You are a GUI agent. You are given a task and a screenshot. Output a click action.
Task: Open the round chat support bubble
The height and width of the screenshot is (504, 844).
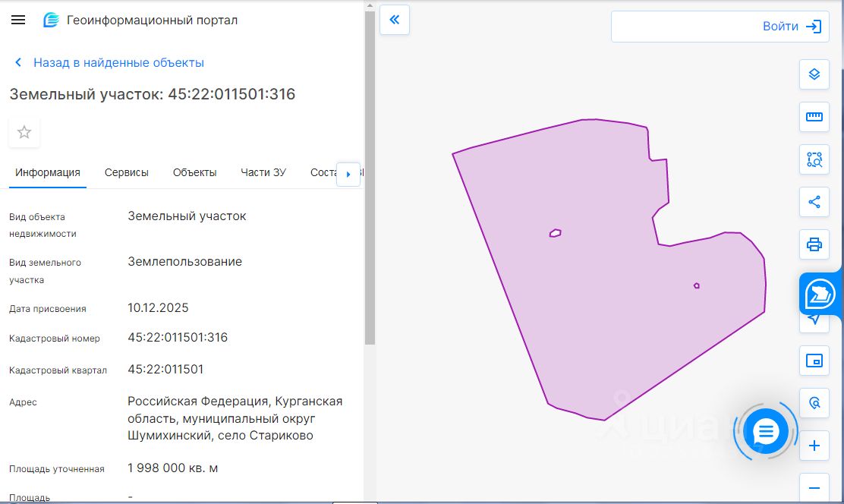coord(765,431)
